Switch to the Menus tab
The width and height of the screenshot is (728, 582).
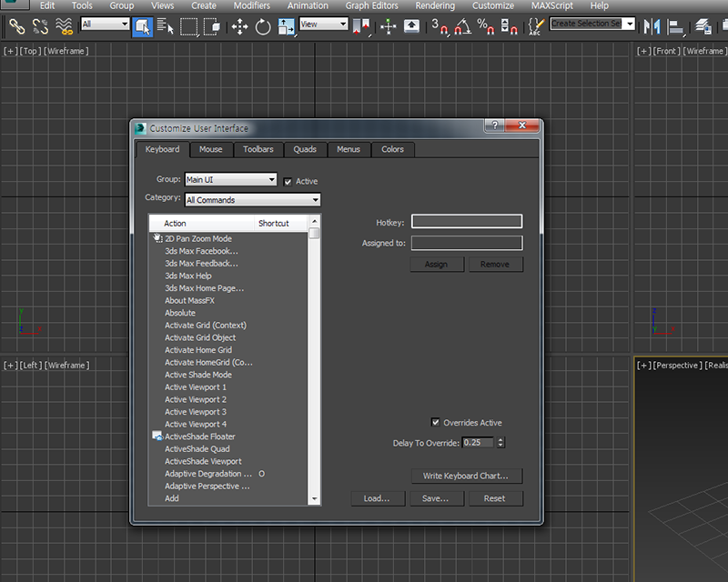(349, 149)
